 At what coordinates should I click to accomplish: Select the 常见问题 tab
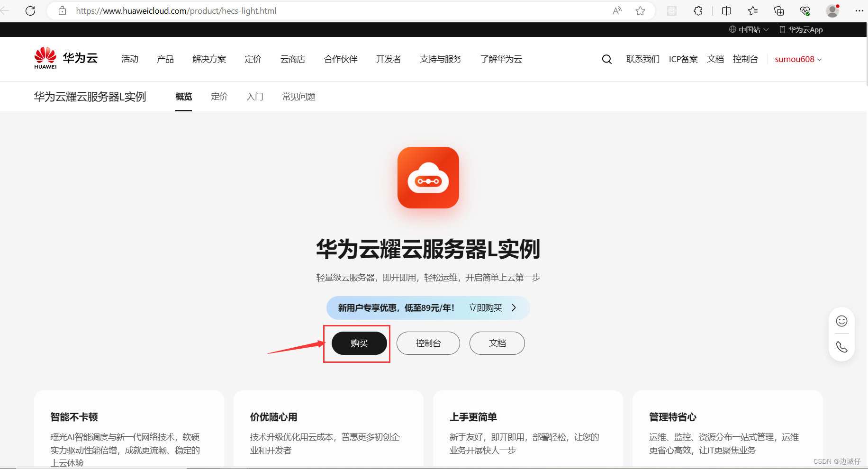pyautogui.click(x=298, y=97)
